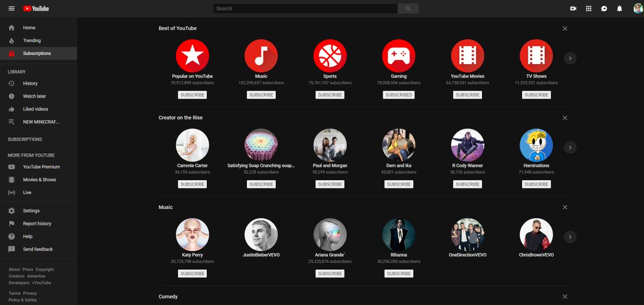Open OneDirectionVEVO channel avatar
Viewport: 644px width, 305px height.
click(x=467, y=235)
